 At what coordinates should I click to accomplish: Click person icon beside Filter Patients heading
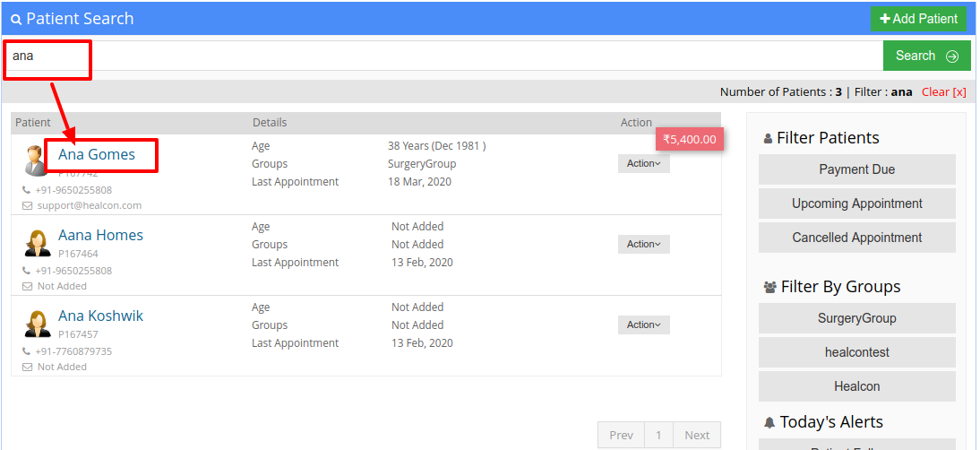click(x=768, y=139)
